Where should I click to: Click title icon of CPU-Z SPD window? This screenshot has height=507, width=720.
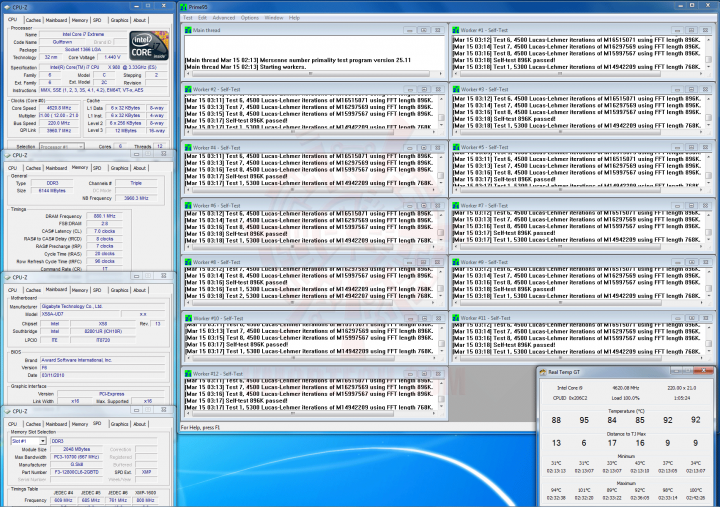coord(8,411)
